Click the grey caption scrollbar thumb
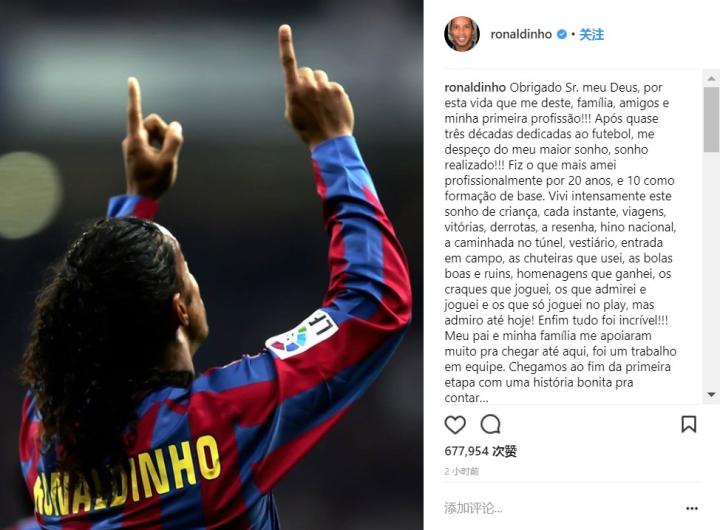Image resolution: width=720 pixels, height=530 pixels. (711, 119)
